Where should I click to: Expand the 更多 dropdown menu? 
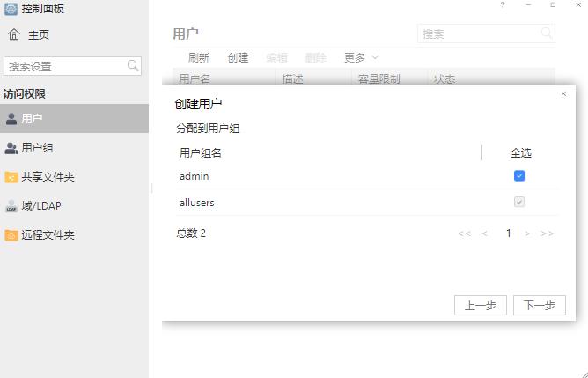click(x=361, y=58)
